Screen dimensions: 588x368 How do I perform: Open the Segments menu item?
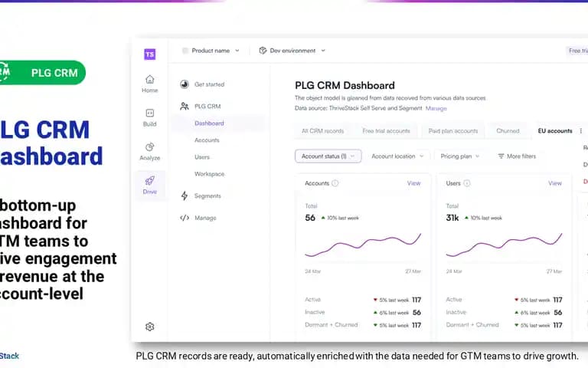[x=207, y=195]
